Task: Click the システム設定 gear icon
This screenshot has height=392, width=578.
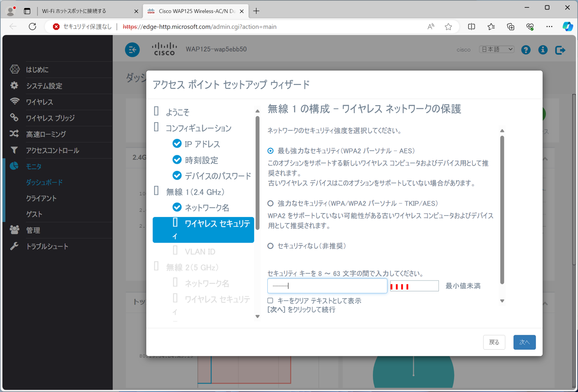Action: pyautogui.click(x=14, y=85)
